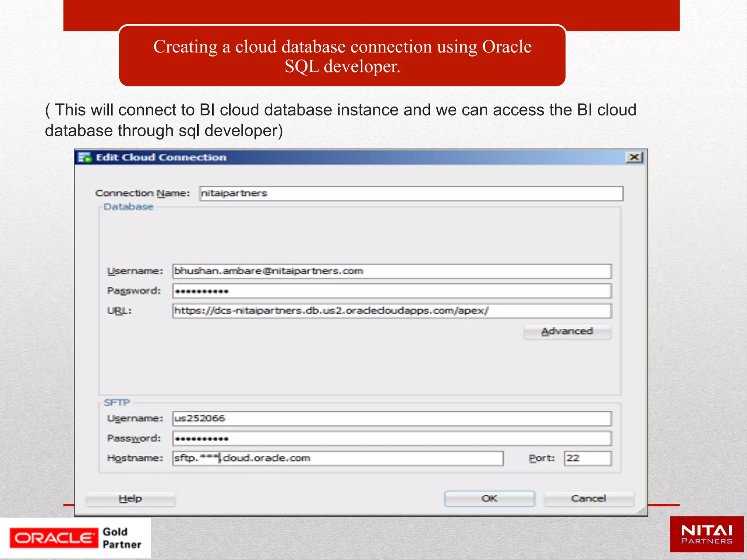
Task: Click the URL input field
Action: [392, 311]
